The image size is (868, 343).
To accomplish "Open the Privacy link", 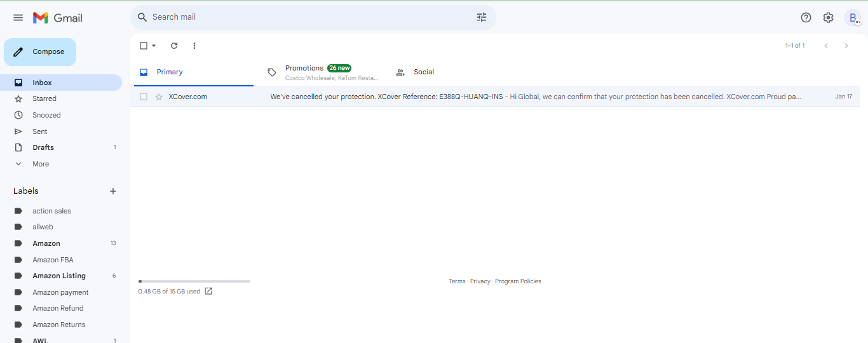I will tap(480, 281).
